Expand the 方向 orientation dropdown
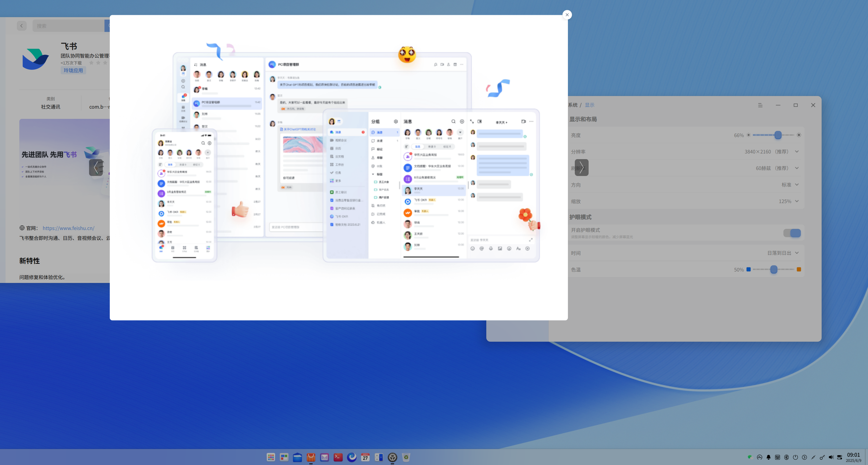868x465 pixels. 790,185
